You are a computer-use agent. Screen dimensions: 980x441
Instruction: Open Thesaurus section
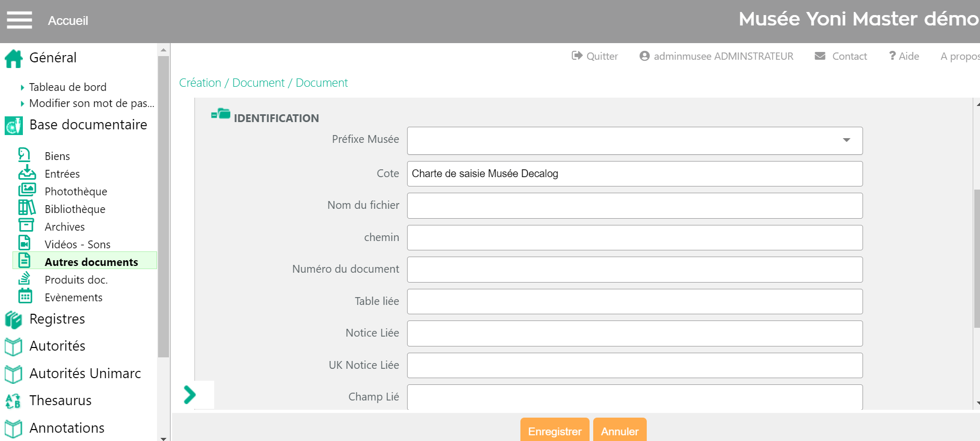tap(60, 400)
